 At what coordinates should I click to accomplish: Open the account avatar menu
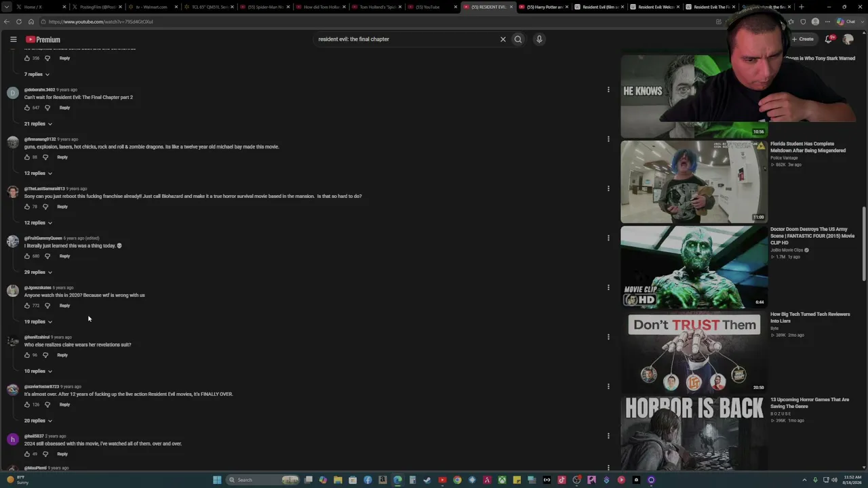(848, 39)
